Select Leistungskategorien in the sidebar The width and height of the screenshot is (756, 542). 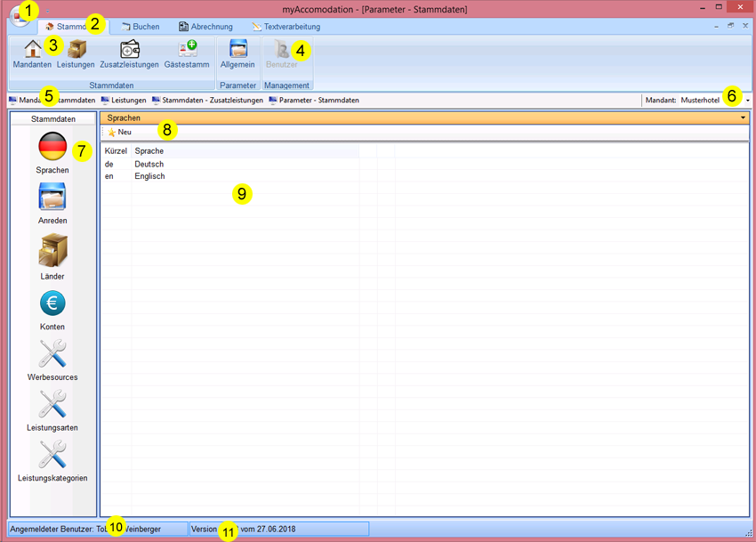pyautogui.click(x=52, y=455)
